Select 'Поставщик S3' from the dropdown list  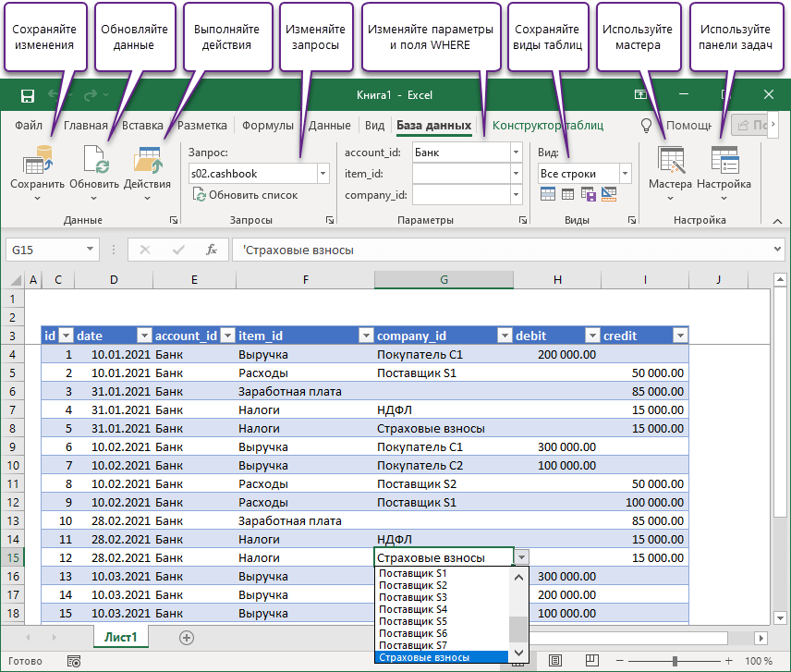click(413, 597)
